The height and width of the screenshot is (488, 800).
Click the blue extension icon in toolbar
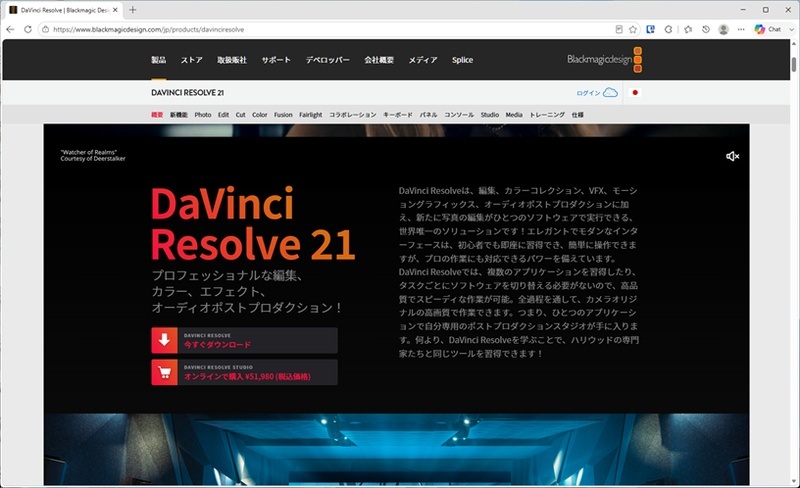click(651, 30)
